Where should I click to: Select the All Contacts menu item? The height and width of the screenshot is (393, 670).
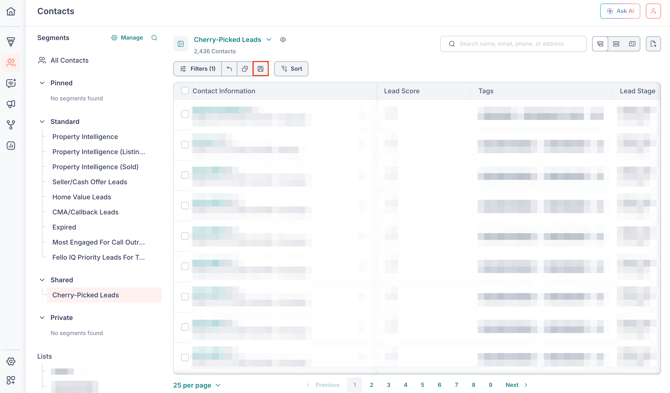pos(69,60)
